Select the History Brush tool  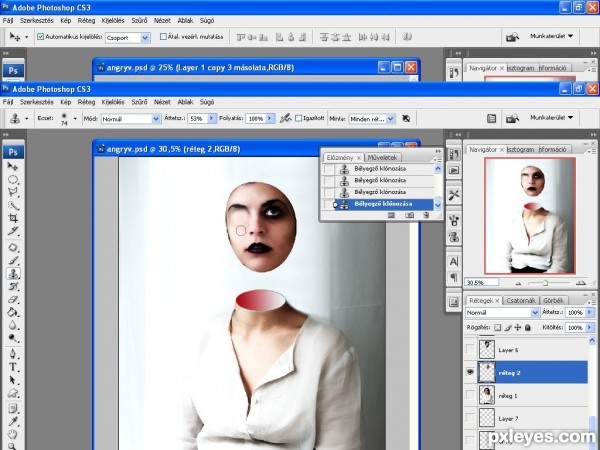point(13,286)
